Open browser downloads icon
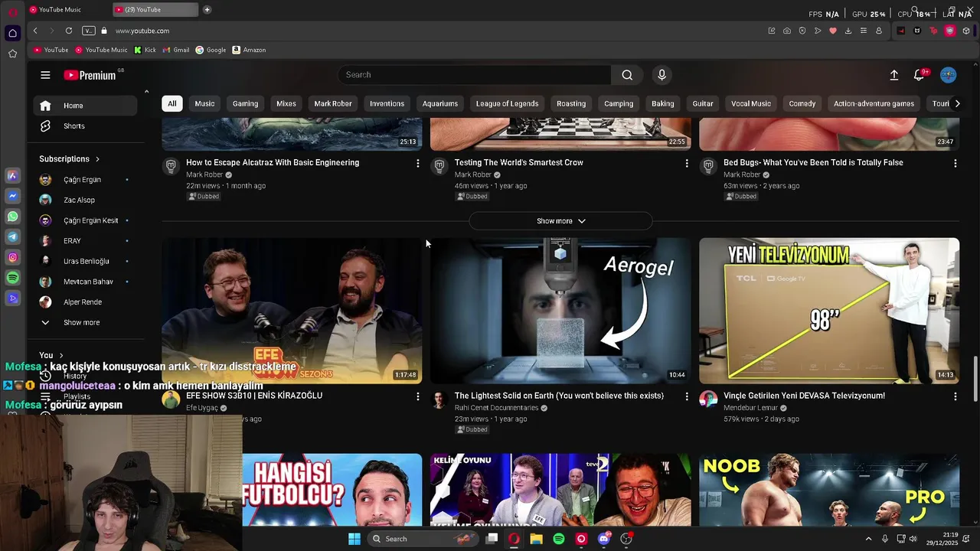This screenshot has width=980, height=551. pos(848,31)
